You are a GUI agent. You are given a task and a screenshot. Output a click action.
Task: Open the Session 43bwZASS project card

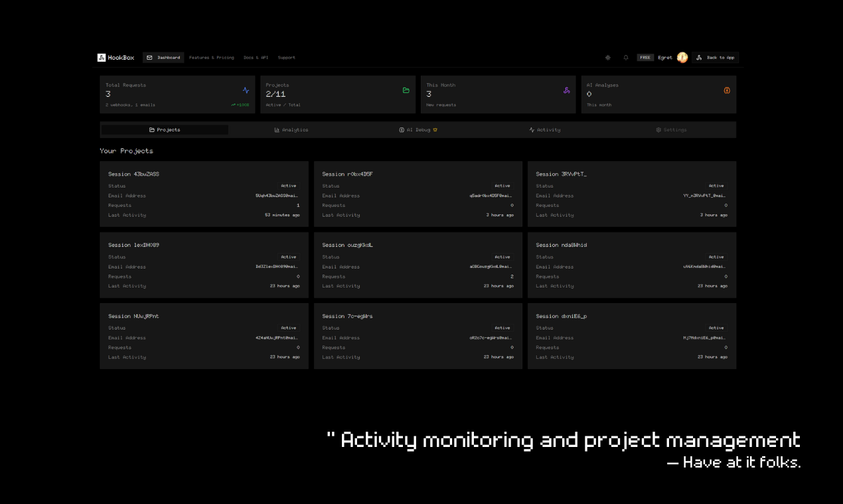point(204,194)
